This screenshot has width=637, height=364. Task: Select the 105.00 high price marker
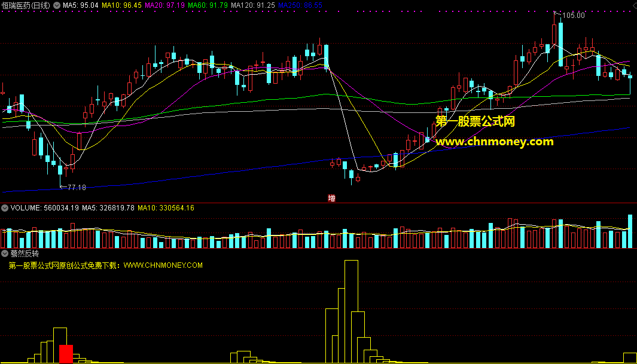(x=573, y=16)
